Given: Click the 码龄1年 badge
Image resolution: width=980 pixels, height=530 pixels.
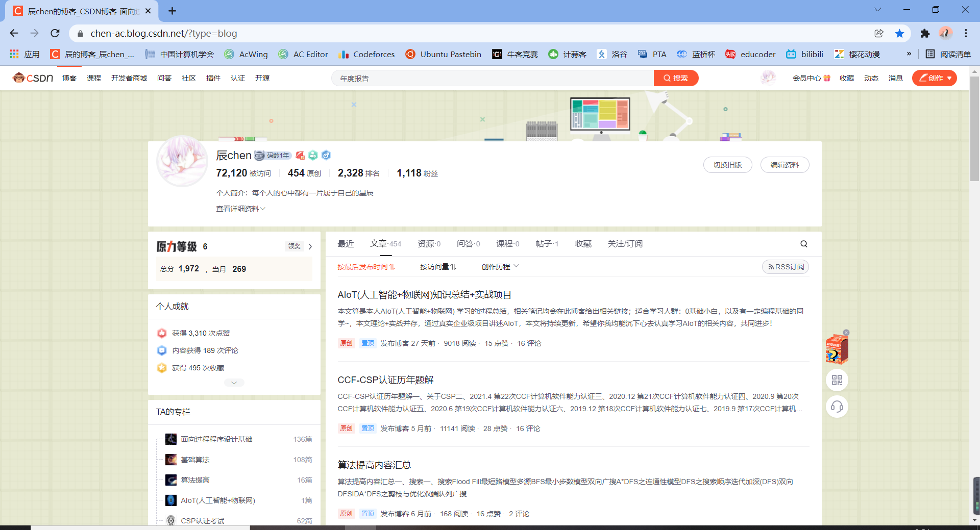Looking at the screenshot, I should [273, 155].
